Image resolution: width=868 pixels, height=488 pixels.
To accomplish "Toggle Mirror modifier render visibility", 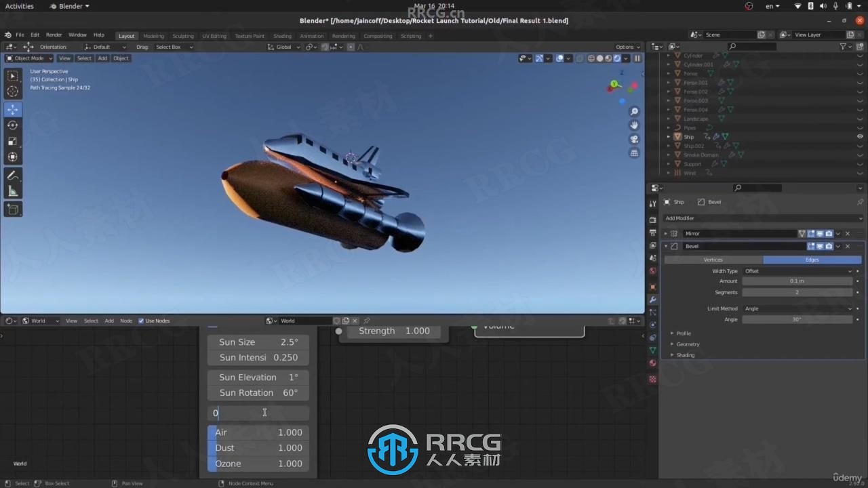I will tap(829, 233).
